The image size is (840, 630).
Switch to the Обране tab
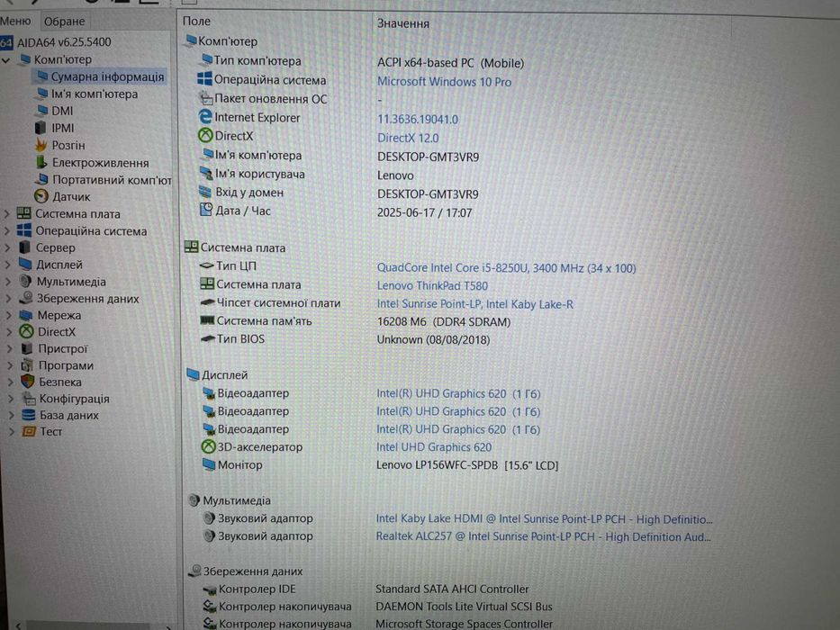point(64,22)
